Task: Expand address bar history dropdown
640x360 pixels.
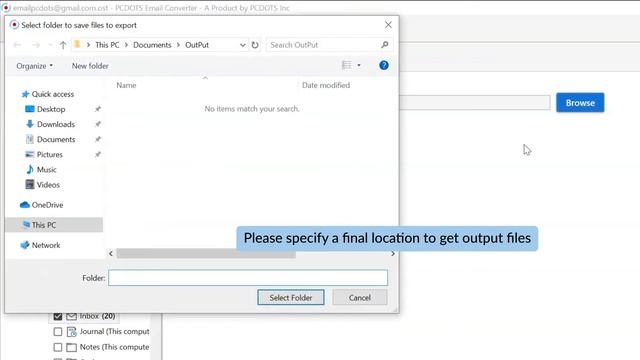Action: (242, 45)
